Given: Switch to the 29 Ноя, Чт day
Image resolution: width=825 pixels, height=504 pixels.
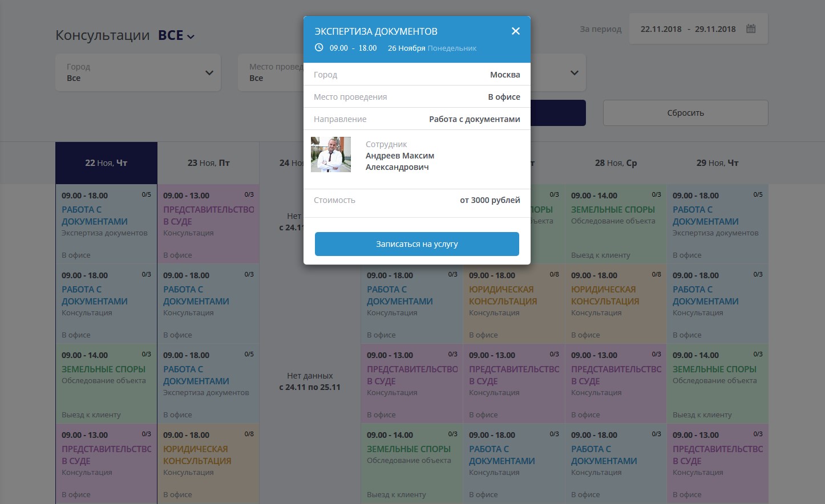Looking at the screenshot, I should click(x=717, y=163).
